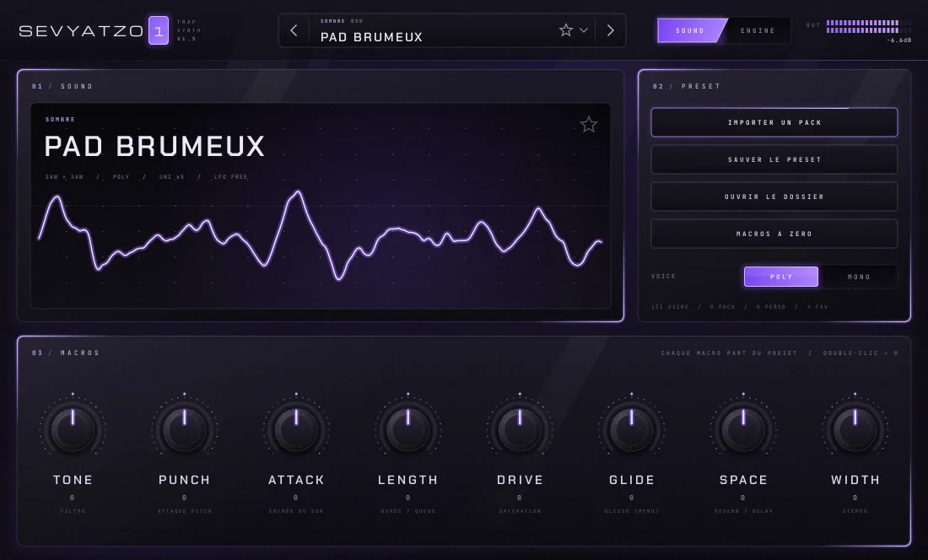The image size is (928, 560).
Task: Click the Space macro knob
Action: 743,429
